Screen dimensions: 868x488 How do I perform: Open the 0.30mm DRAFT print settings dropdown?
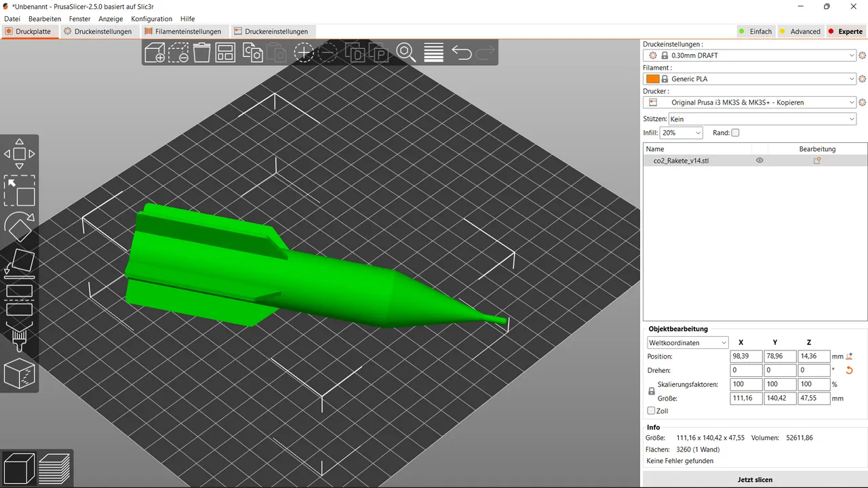pos(749,56)
